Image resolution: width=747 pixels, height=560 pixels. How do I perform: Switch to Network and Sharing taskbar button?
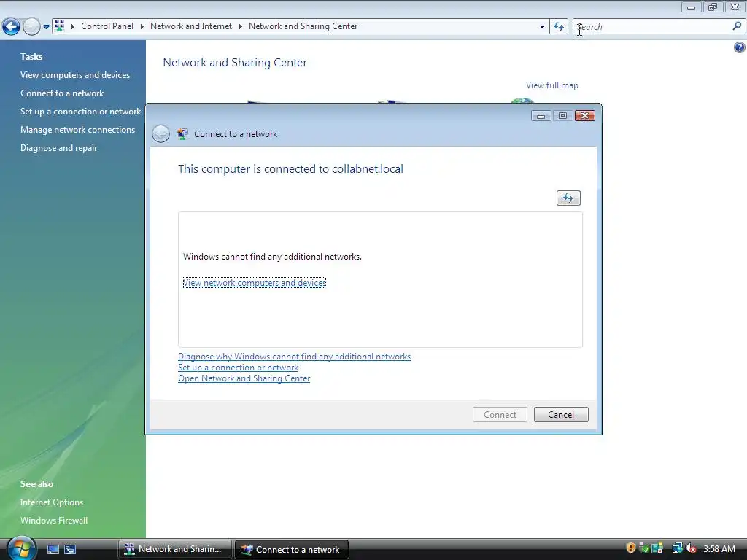point(175,549)
